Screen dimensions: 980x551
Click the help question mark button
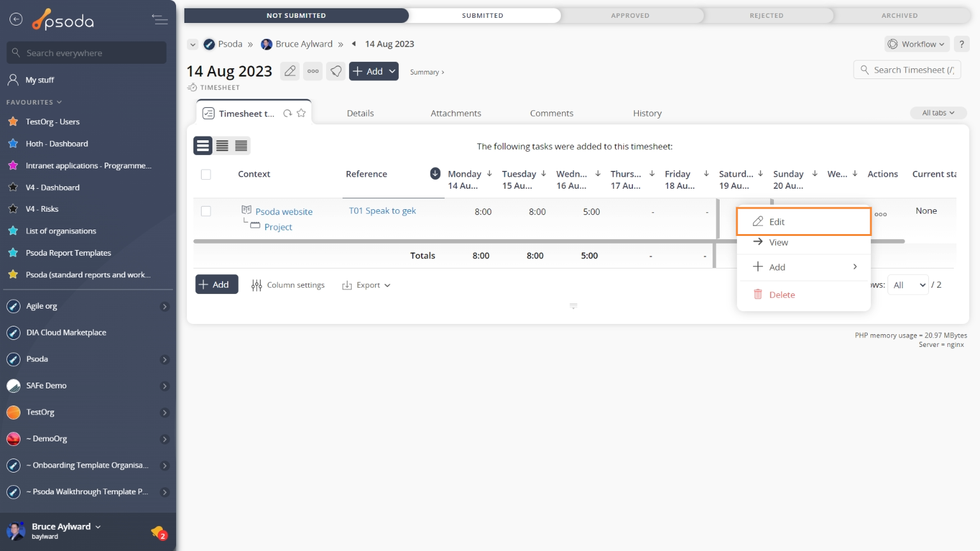click(961, 44)
